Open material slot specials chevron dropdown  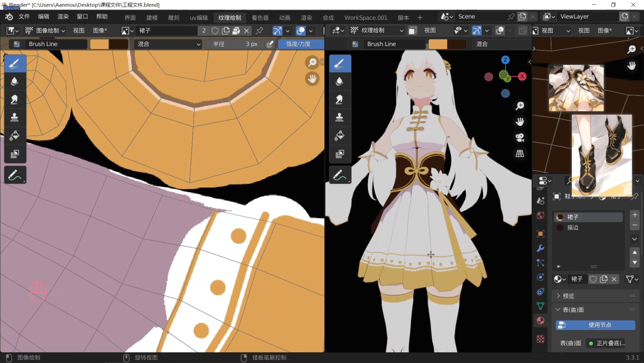pos(634,239)
